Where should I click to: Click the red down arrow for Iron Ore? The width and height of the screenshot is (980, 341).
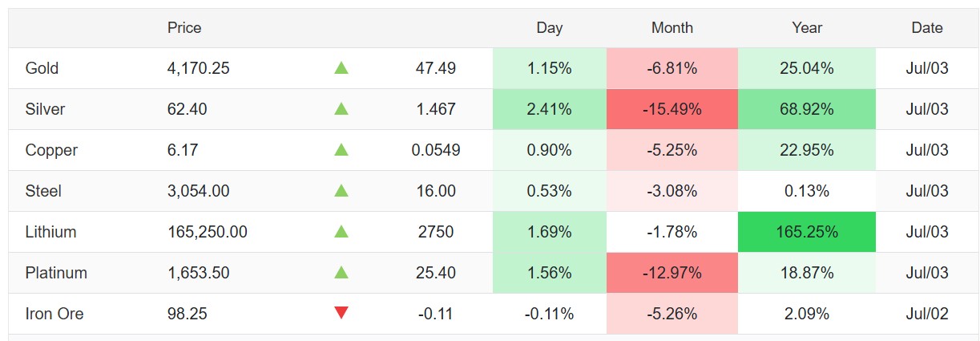[x=341, y=314]
